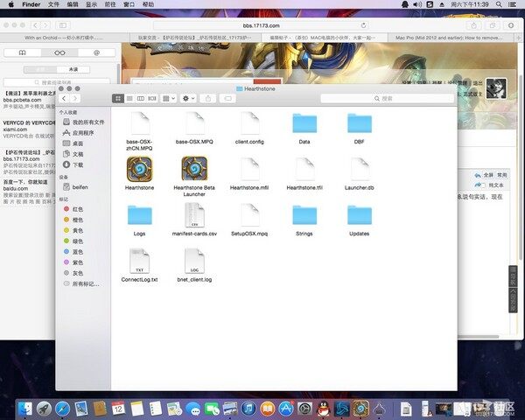This screenshot has height=420, width=525.
Task: Open 下载 in Finder sidebar
Action: click(x=73, y=164)
